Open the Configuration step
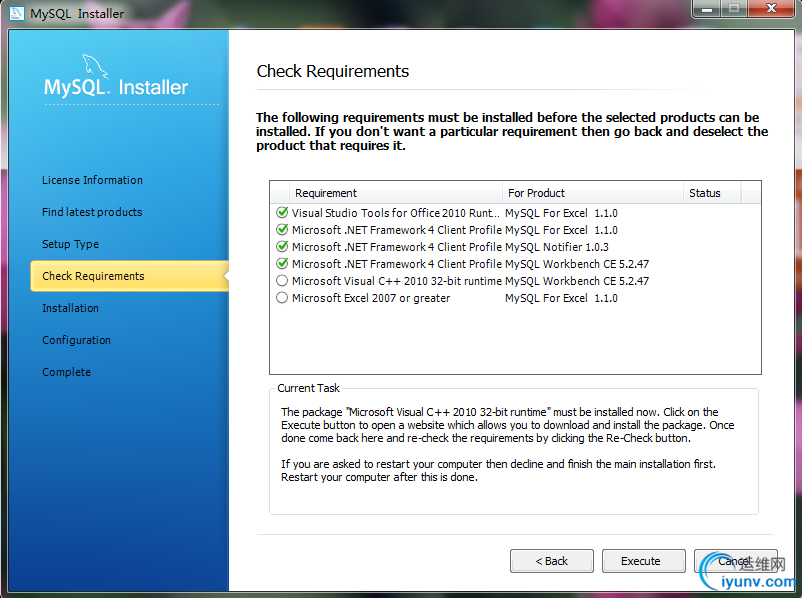This screenshot has height=598, width=802. tap(76, 340)
